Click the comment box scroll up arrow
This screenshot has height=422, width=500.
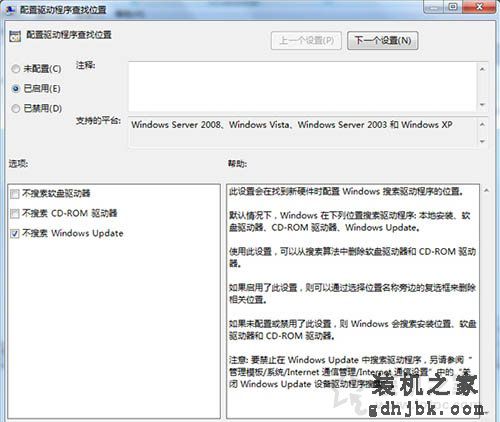482,69
